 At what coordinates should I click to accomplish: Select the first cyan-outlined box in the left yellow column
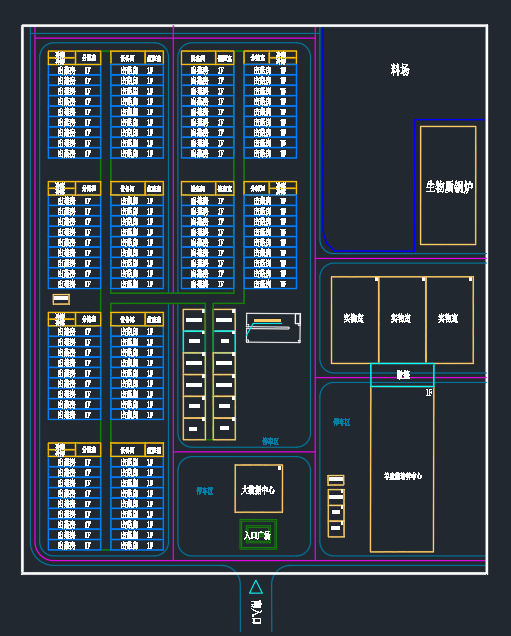click(x=194, y=341)
